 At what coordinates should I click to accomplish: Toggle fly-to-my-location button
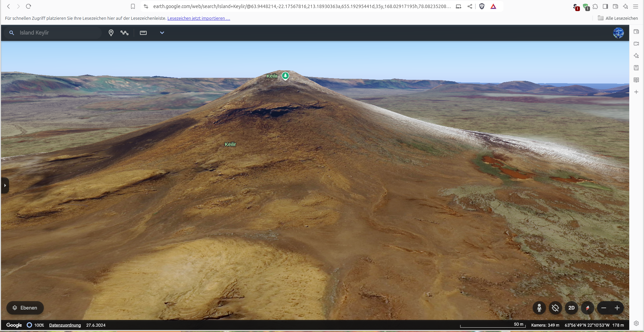(x=555, y=308)
